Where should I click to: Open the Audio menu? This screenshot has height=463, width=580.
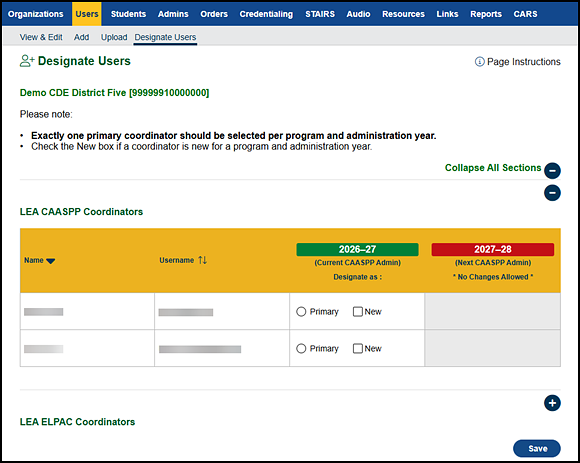pyautogui.click(x=358, y=14)
